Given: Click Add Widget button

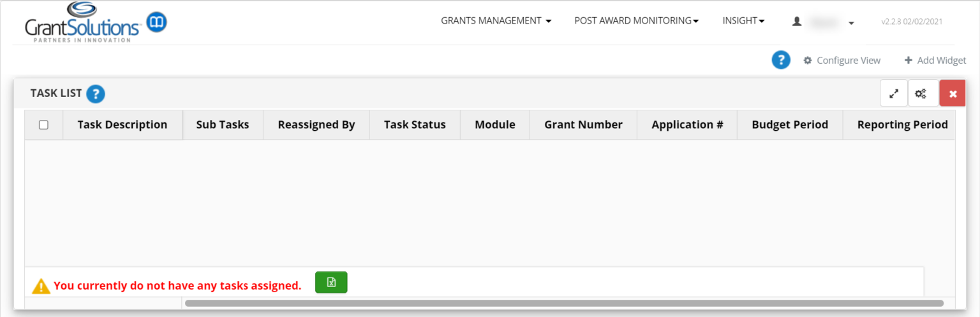Looking at the screenshot, I should tap(935, 61).
